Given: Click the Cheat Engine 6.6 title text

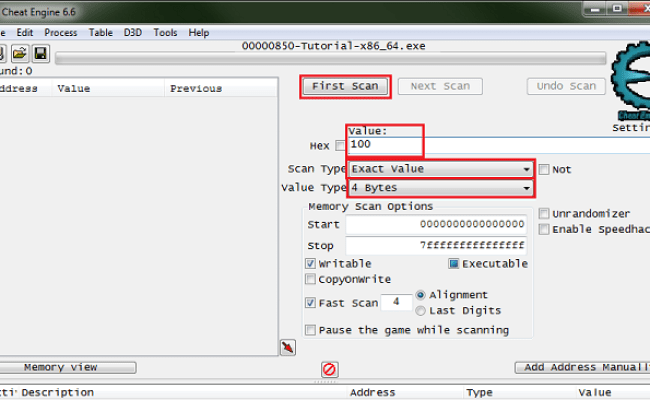Looking at the screenshot, I should coord(38,12).
